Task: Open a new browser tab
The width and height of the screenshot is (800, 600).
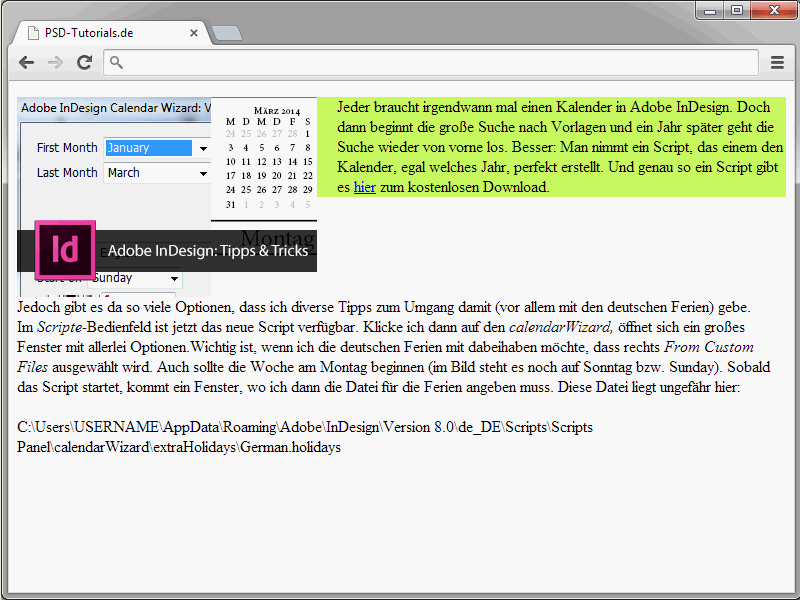Action: pyautogui.click(x=227, y=33)
